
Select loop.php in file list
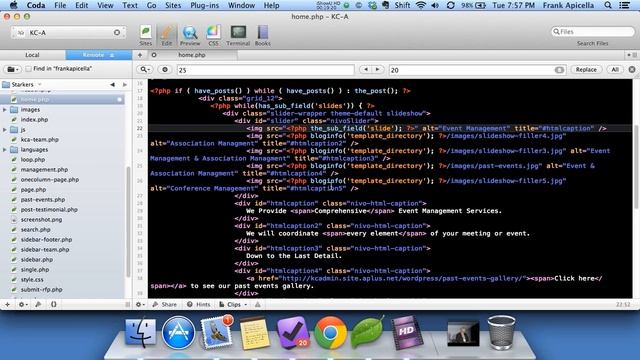click(33, 160)
